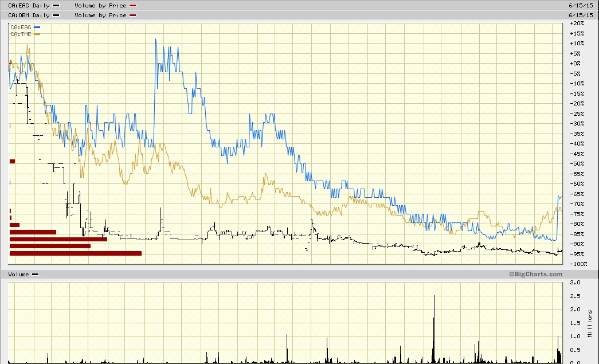Click the longest red volume-by-price bar
This screenshot has height=364, width=599.
[76, 253]
